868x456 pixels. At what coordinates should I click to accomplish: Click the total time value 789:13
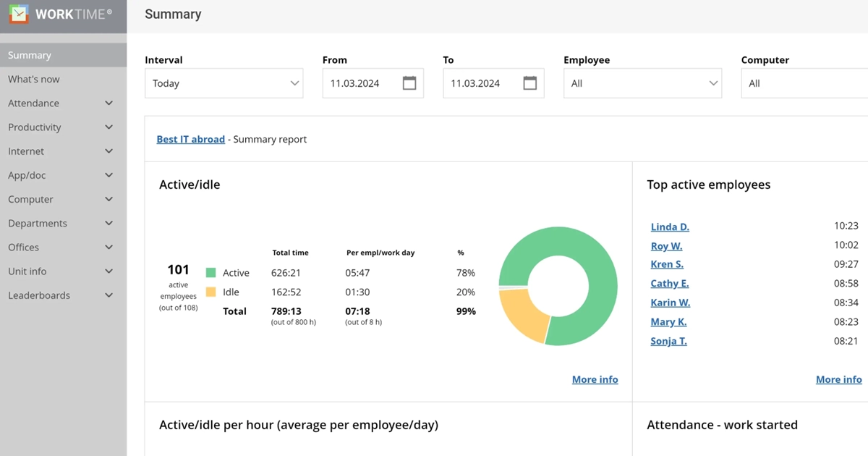pos(286,311)
